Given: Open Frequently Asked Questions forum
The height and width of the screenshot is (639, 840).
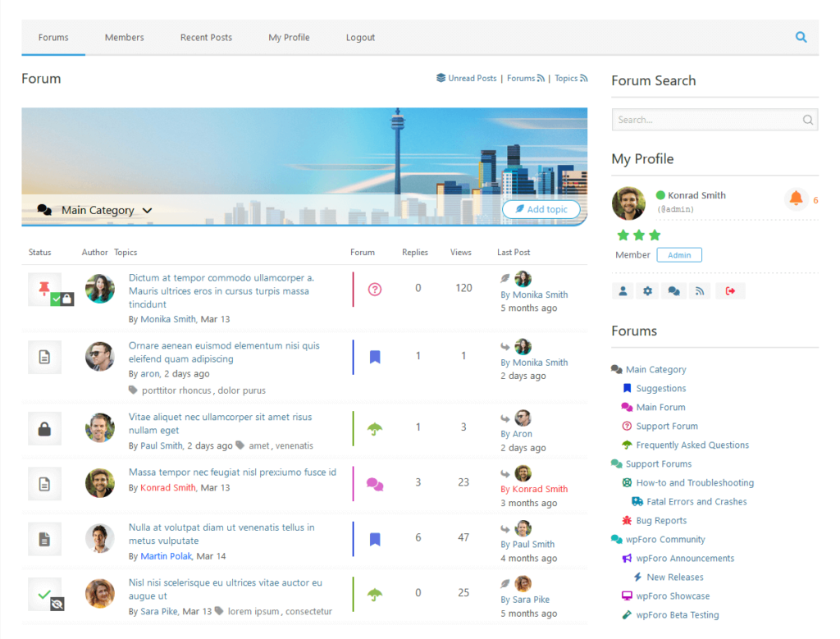Looking at the screenshot, I should [692, 445].
